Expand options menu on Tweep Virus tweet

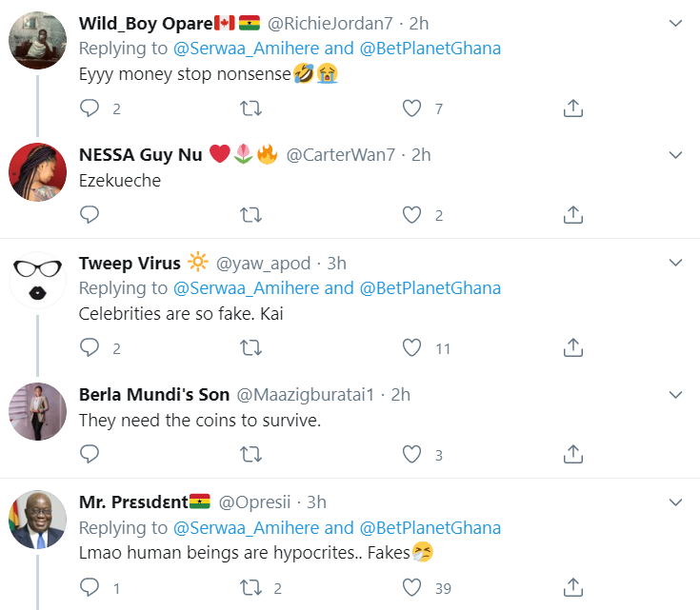676,263
